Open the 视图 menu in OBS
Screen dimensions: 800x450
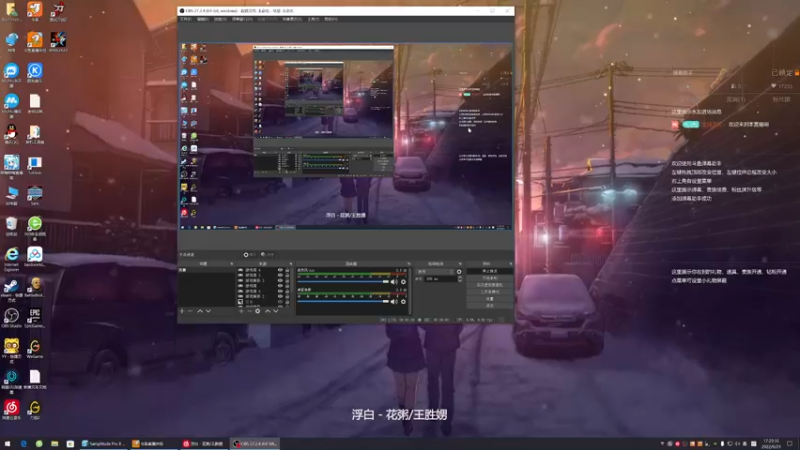(220, 19)
